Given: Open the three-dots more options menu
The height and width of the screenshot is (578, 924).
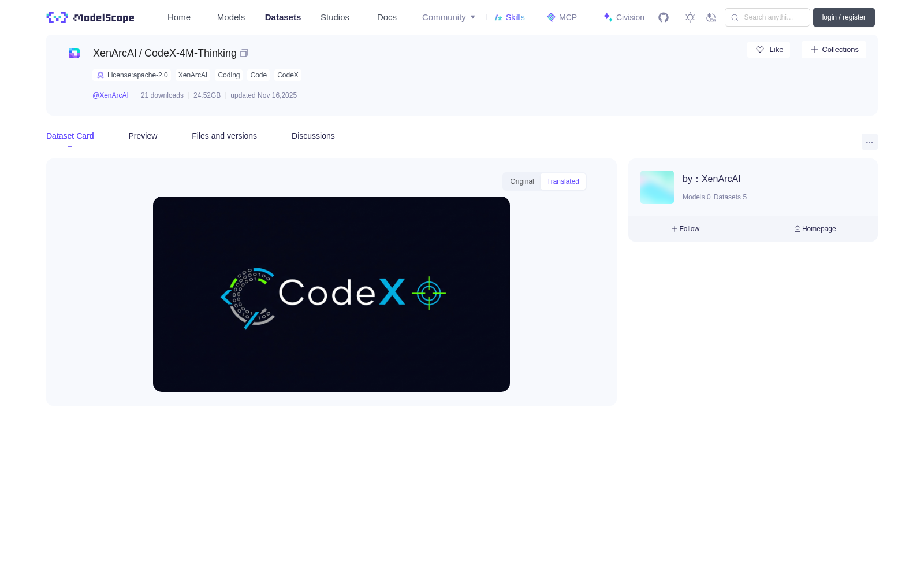Looking at the screenshot, I should pyautogui.click(x=869, y=142).
